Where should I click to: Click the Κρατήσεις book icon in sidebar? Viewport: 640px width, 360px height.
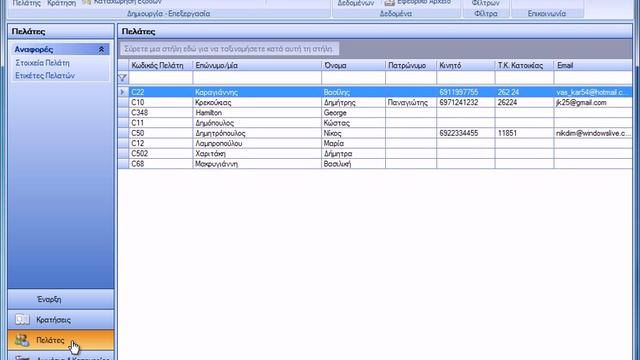coord(22,320)
